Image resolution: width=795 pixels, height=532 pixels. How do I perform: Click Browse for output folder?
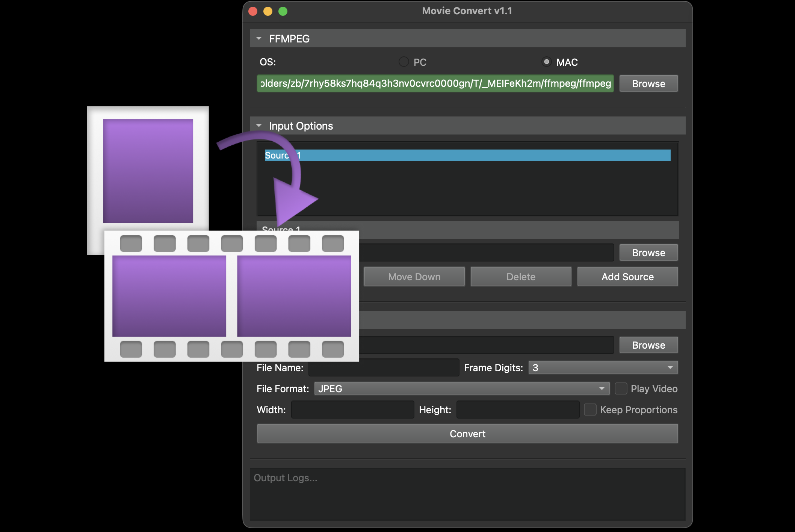[x=648, y=345]
